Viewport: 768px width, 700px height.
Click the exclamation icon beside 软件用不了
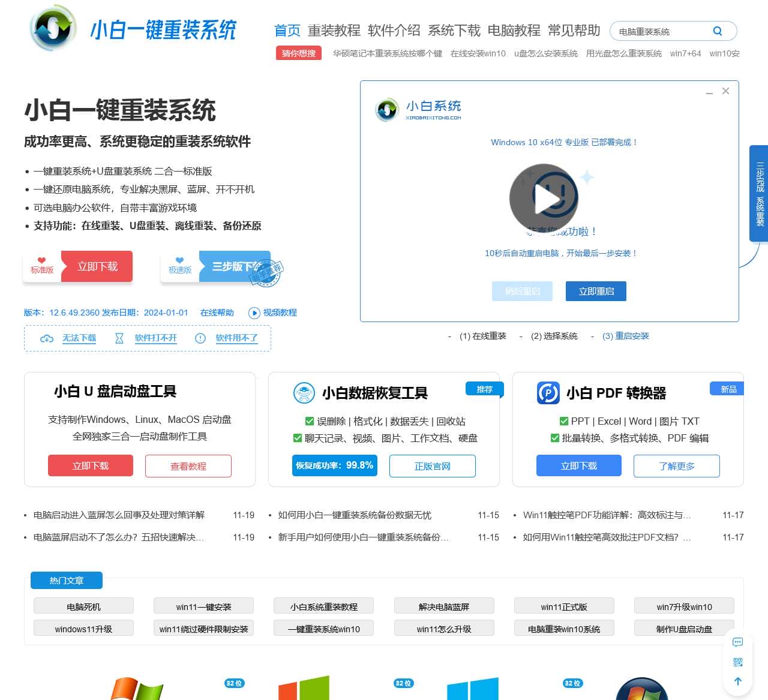200,338
